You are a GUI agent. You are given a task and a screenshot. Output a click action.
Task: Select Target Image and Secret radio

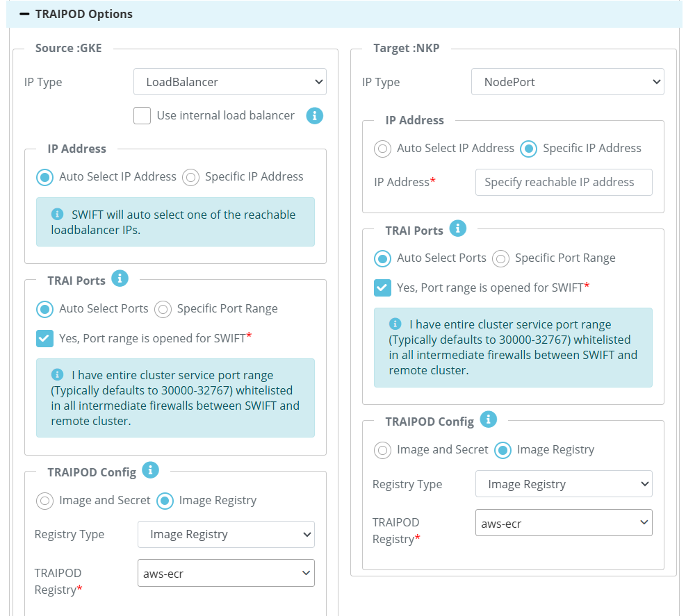[x=382, y=450]
